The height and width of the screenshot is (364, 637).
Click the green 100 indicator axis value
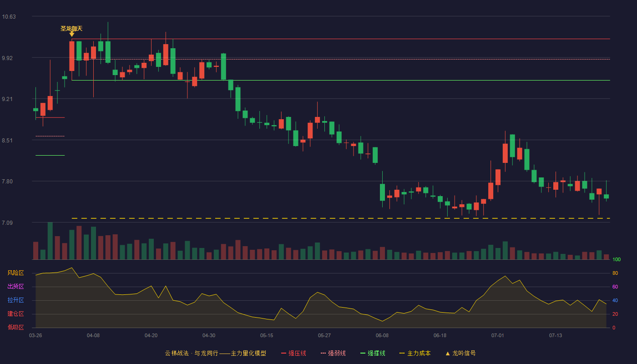point(617,260)
